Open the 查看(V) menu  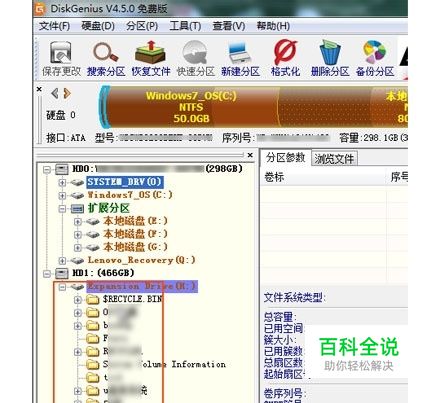229,26
